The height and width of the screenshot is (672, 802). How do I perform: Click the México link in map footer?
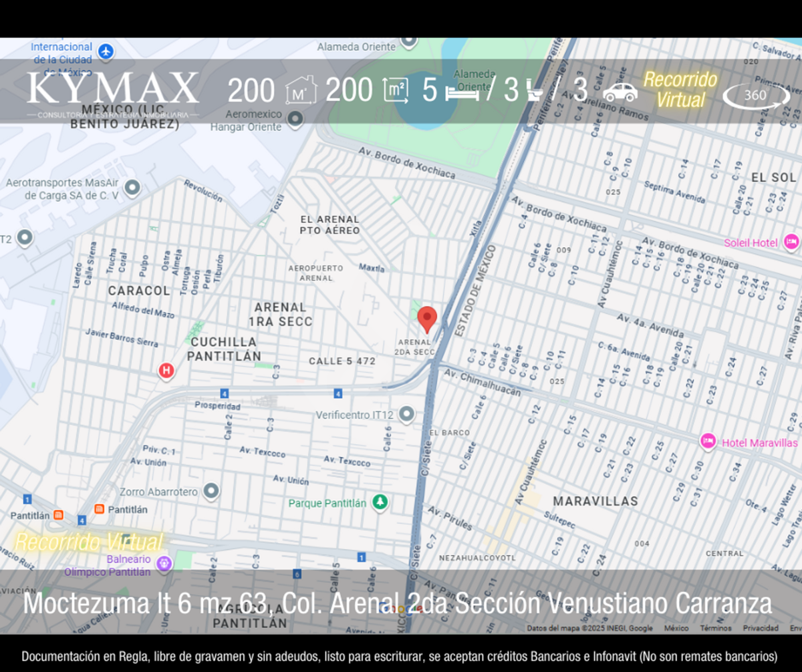pyautogui.click(x=676, y=628)
